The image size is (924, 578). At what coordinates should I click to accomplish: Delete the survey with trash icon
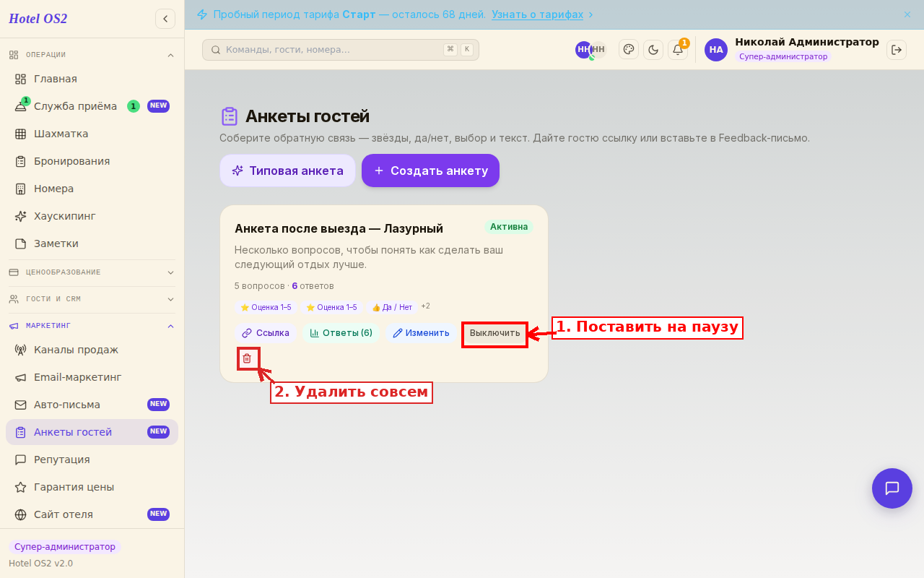click(247, 358)
